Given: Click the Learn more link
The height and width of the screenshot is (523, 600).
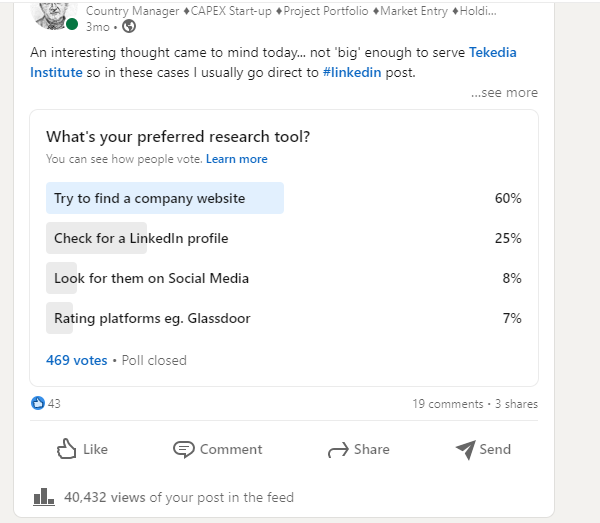Looking at the screenshot, I should 237,159.
